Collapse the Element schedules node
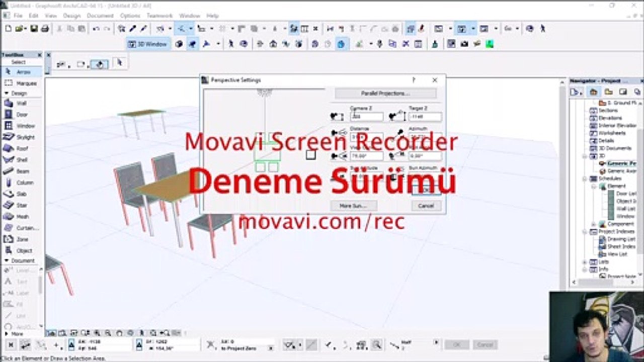The height and width of the screenshot is (362, 644). 594,186
